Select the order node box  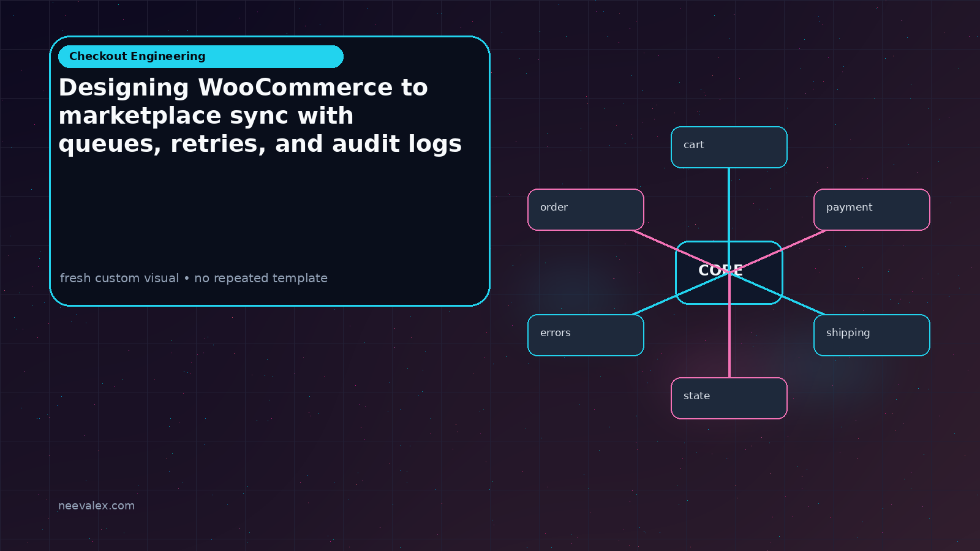point(586,209)
